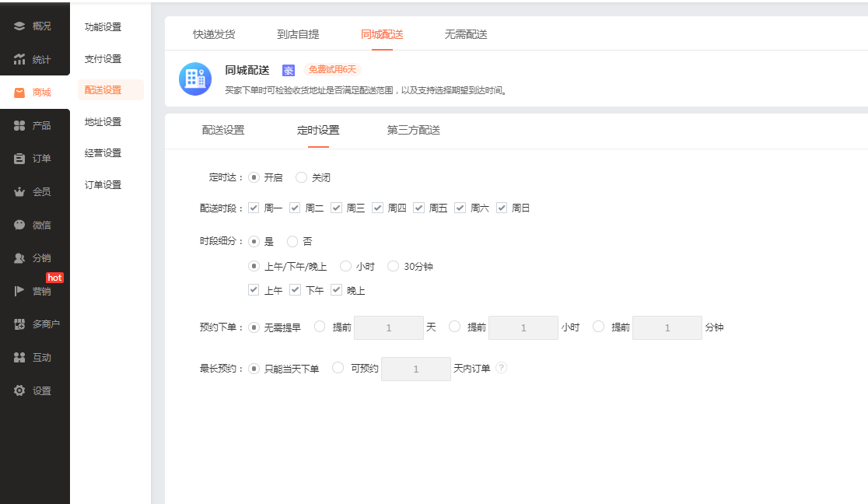Click the 设置 gear icon in sidebar
Screen dimensions: 868x504
(19, 391)
